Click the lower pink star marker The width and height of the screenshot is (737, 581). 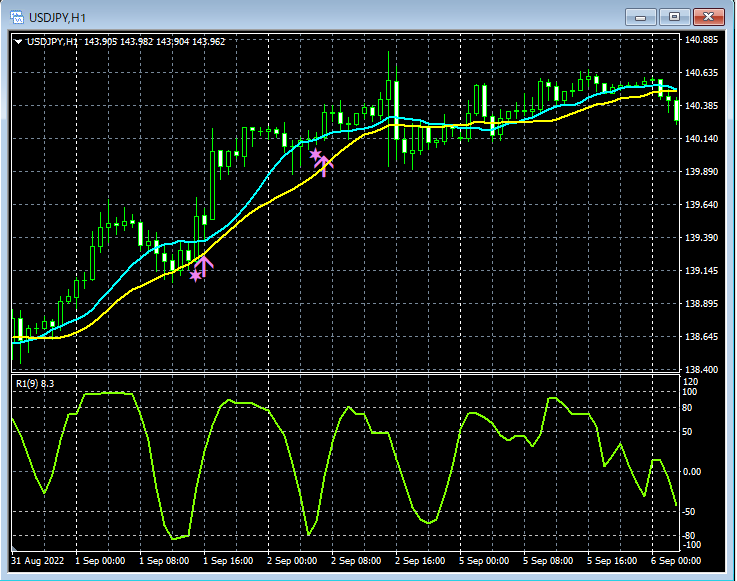pos(196,275)
